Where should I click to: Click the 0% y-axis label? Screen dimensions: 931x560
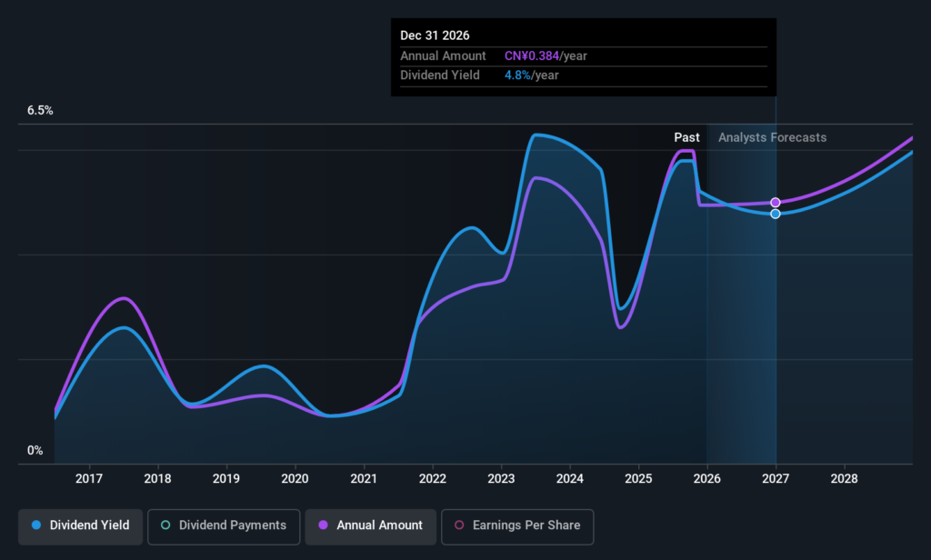click(35, 450)
